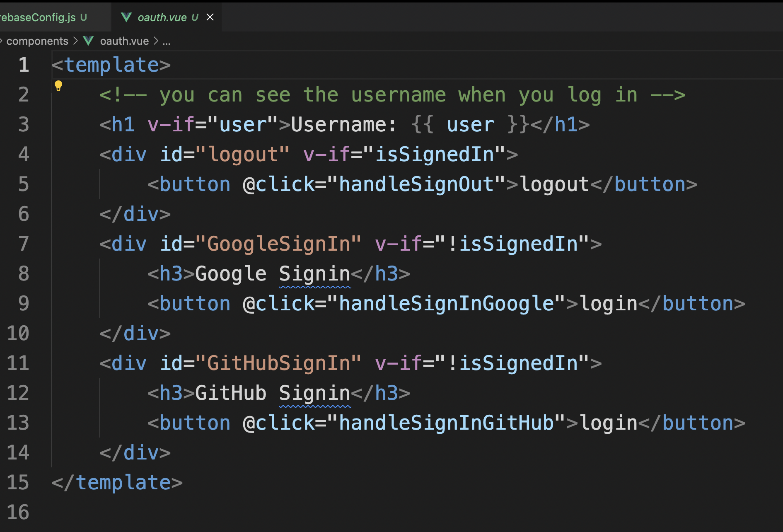
Task: Click the Vue icon on oauth.vue tab
Action: click(126, 17)
